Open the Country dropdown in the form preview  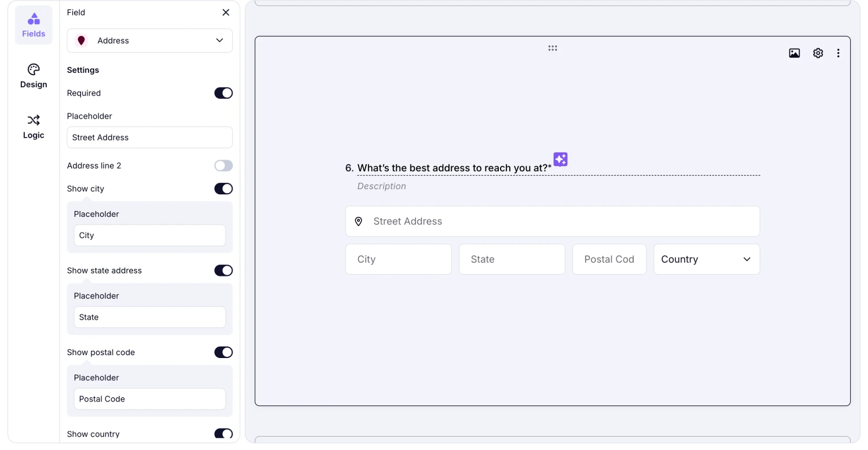[x=707, y=259]
